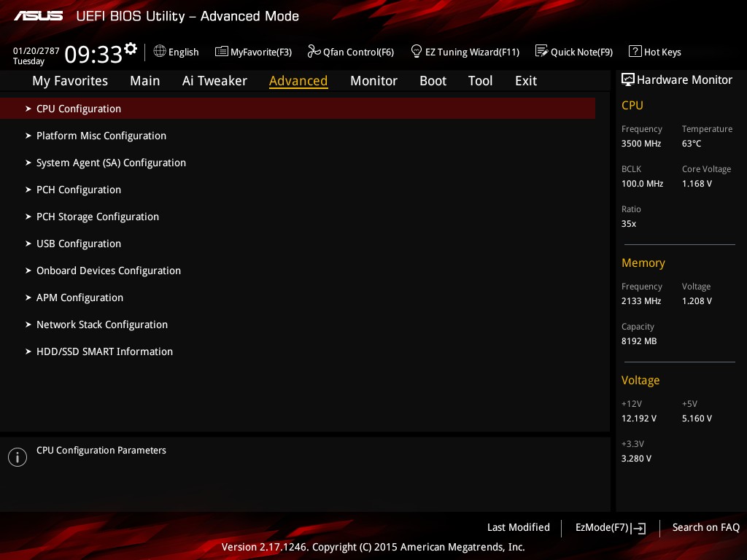
Task: Click the EzMode exit arrow icon
Action: (638, 528)
